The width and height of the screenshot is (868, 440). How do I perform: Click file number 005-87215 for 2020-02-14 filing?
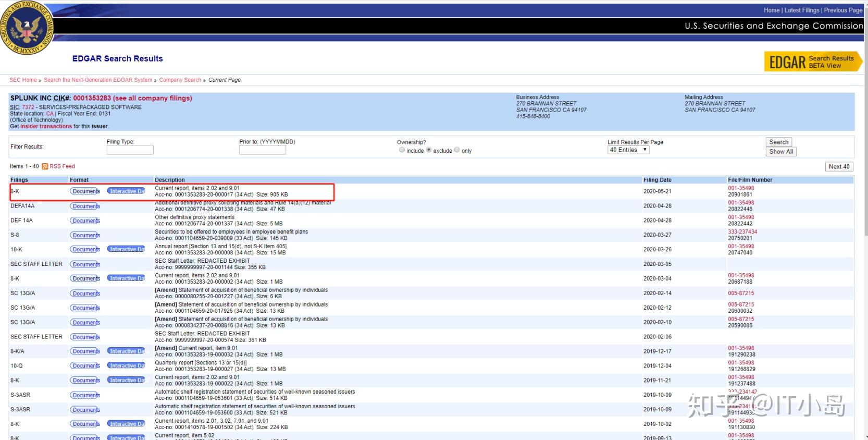pos(741,294)
